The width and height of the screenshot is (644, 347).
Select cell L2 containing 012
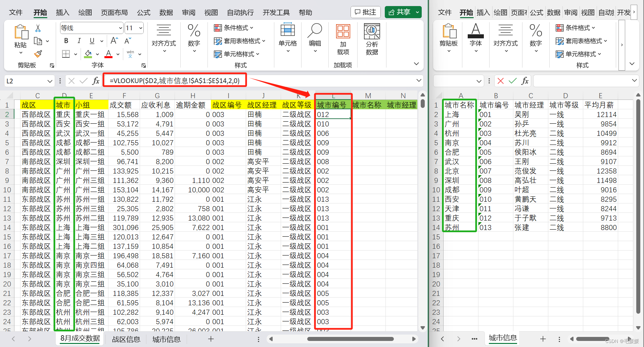click(x=333, y=114)
